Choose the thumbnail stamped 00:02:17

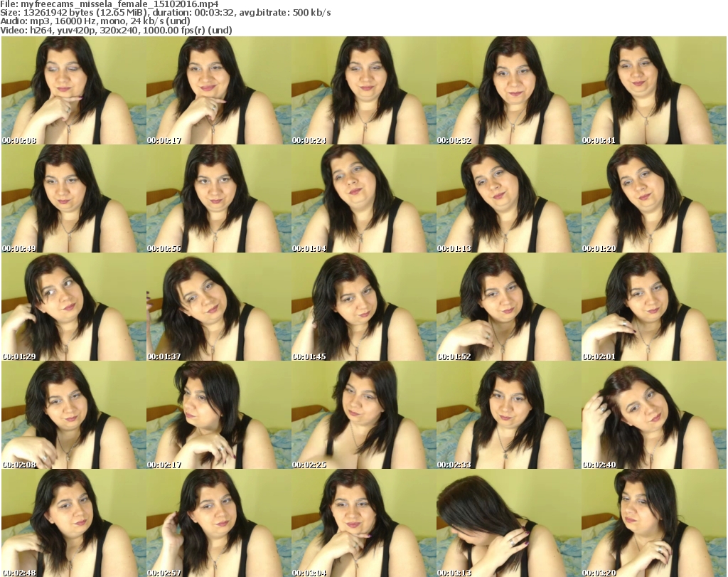[x=219, y=415]
